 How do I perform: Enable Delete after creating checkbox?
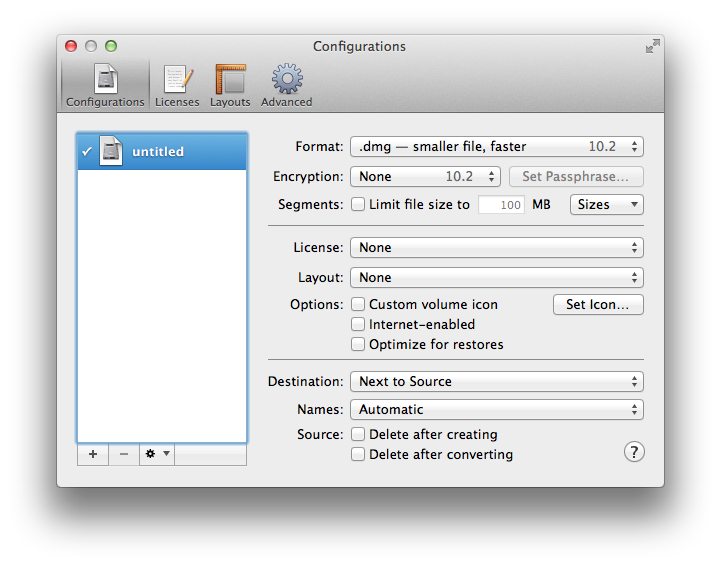coord(358,434)
